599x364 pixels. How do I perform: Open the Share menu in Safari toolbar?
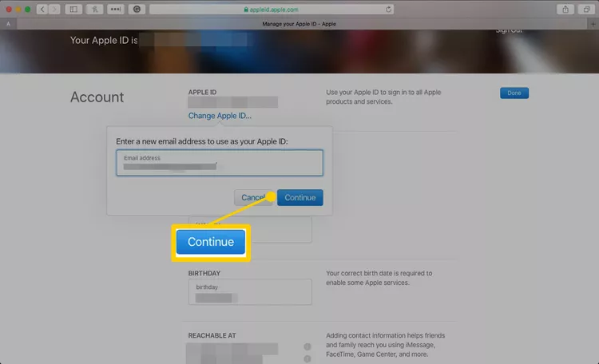tap(565, 9)
